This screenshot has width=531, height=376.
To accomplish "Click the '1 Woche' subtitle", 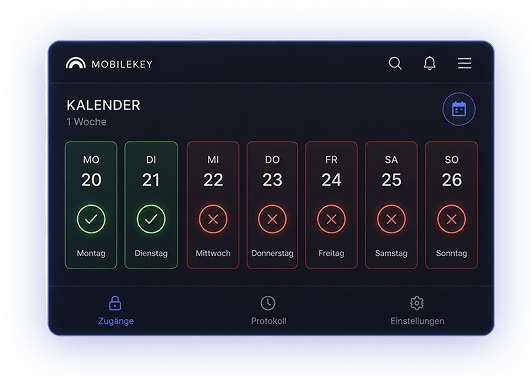I will tap(86, 122).
